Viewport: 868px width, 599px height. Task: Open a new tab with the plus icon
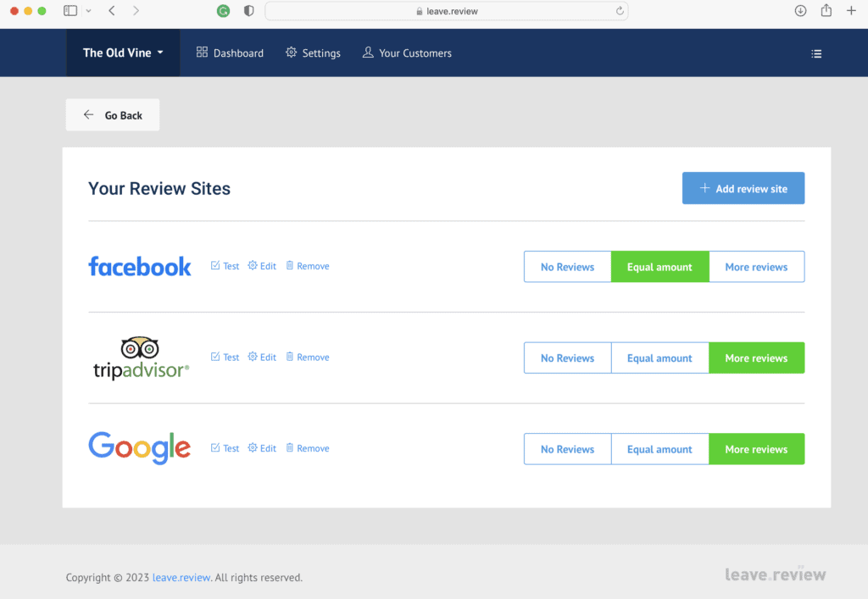pos(851,11)
